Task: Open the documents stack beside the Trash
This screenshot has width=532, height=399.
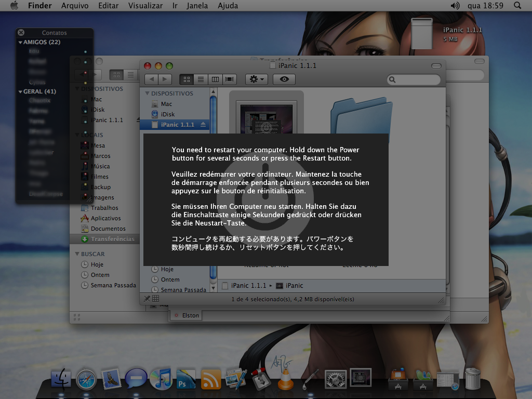Action: coord(447,380)
